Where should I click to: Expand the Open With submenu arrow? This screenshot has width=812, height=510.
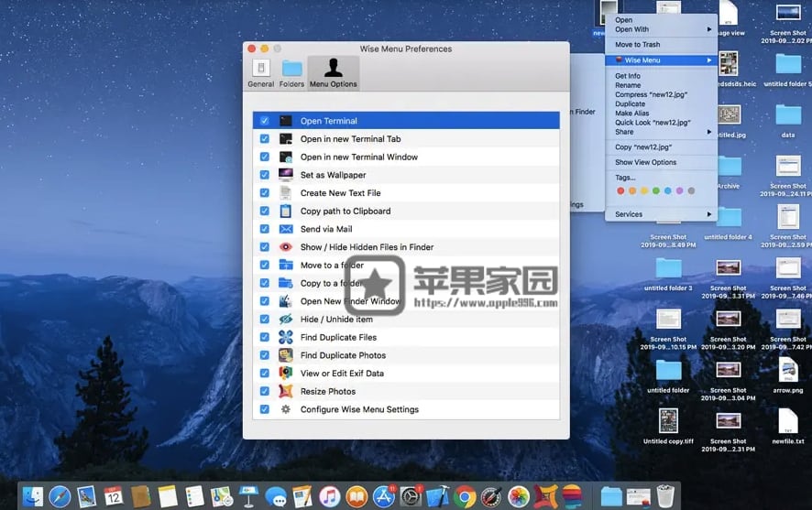tap(709, 29)
